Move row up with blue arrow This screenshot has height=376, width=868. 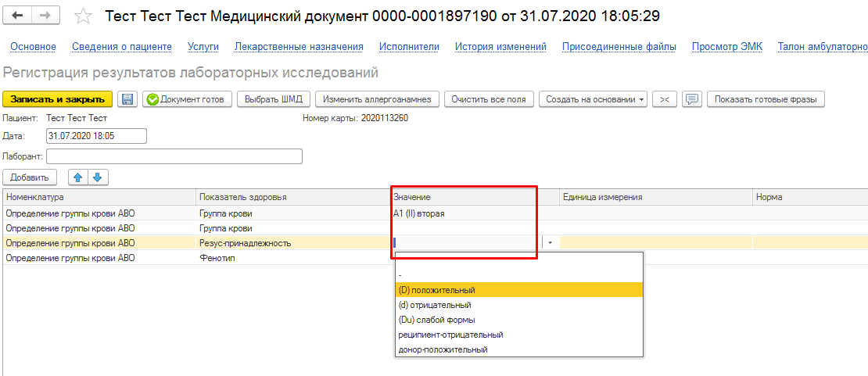78,177
